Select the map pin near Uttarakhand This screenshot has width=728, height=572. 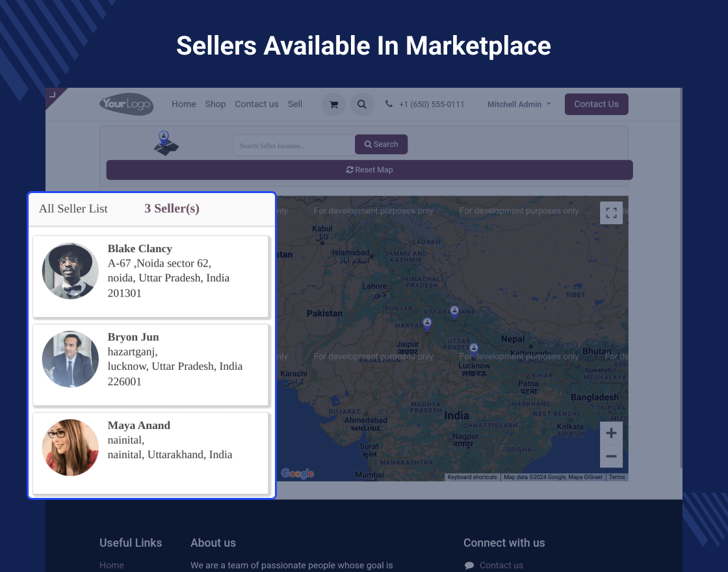click(454, 313)
